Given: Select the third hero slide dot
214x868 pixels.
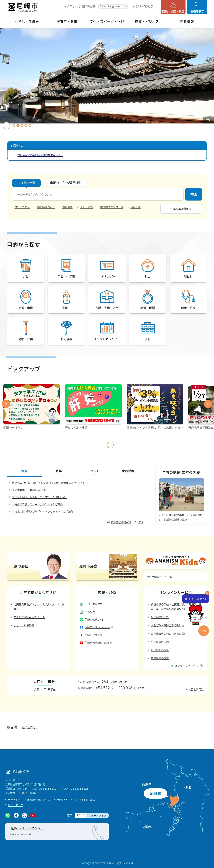Looking at the screenshot, I should tap(22, 125).
